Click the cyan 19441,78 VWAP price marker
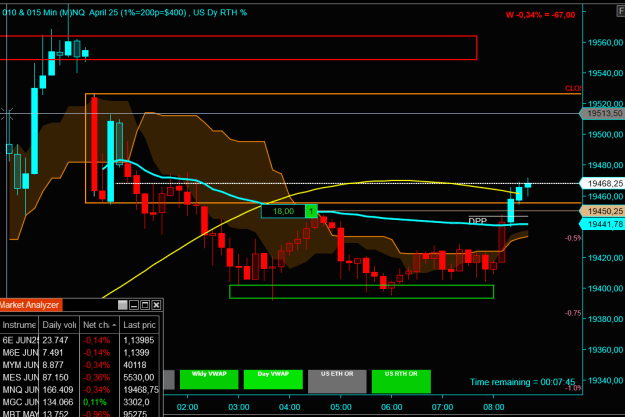Screen dimensions: 625x417 [x=603, y=224]
